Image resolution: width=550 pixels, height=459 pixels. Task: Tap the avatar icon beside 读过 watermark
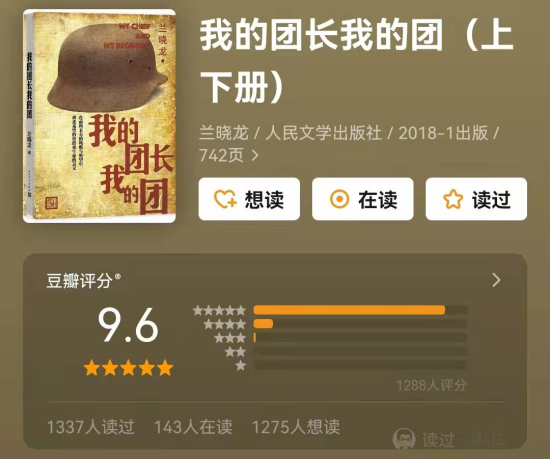pos(404,438)
